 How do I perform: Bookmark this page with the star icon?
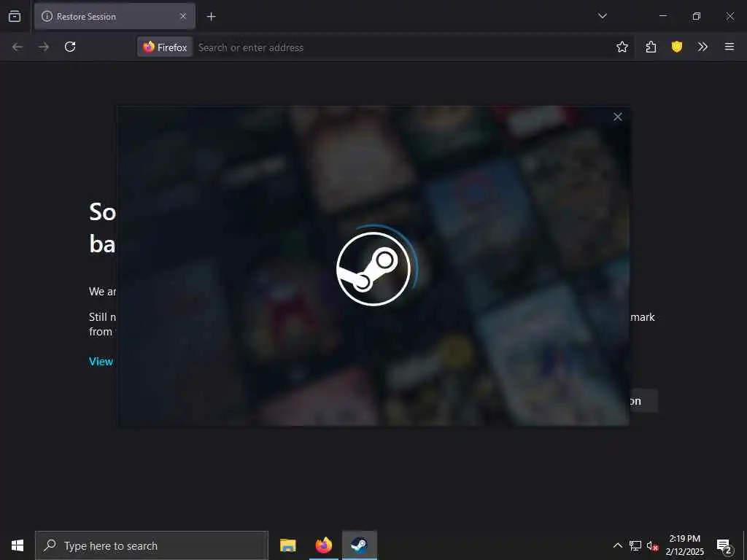(622, 47)
